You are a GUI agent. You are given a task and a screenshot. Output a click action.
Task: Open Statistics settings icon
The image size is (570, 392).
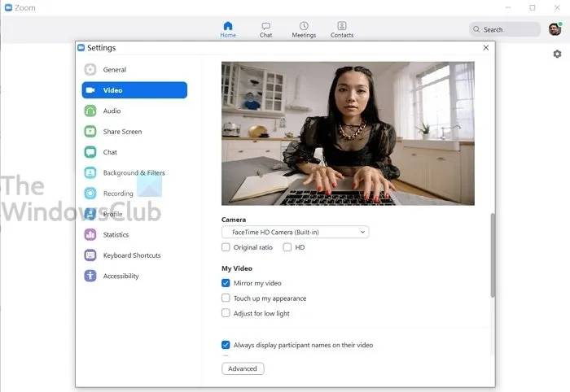click(x=90, y=235)
